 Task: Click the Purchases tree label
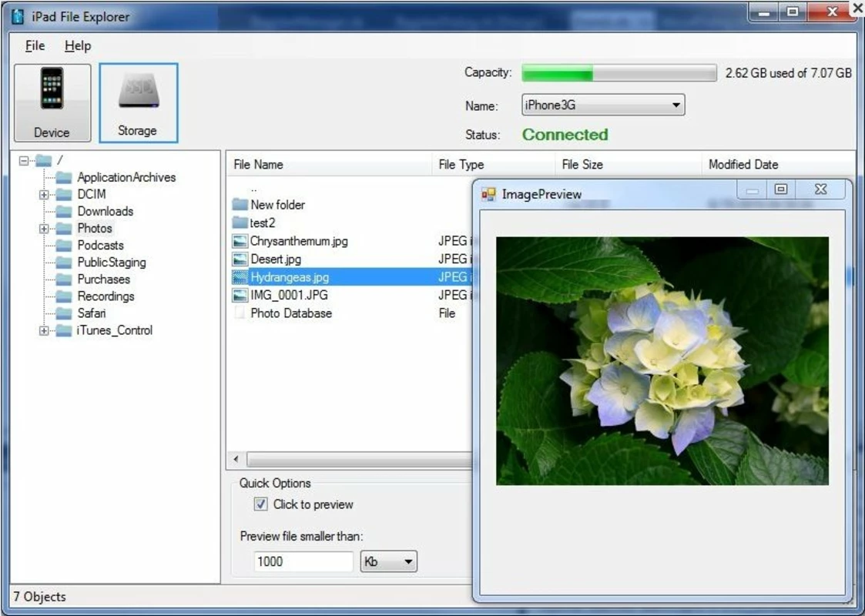[104, 280]
